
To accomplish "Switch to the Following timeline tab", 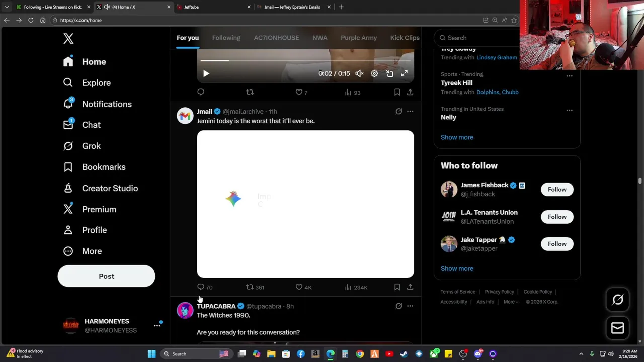I will (x=226, y=38).
